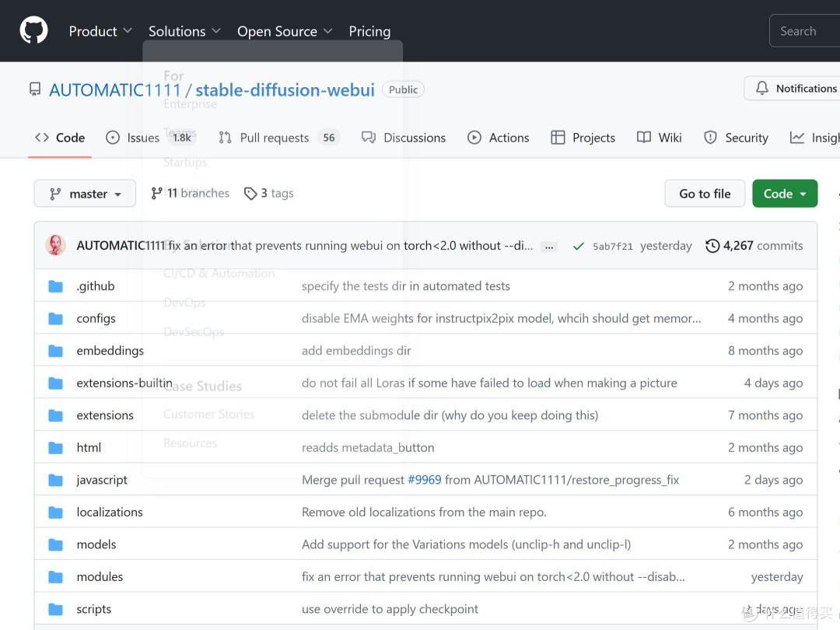Viewport: 840px width, 630px height.
Task: Click the branches fork icon
Action: [157, 193]
